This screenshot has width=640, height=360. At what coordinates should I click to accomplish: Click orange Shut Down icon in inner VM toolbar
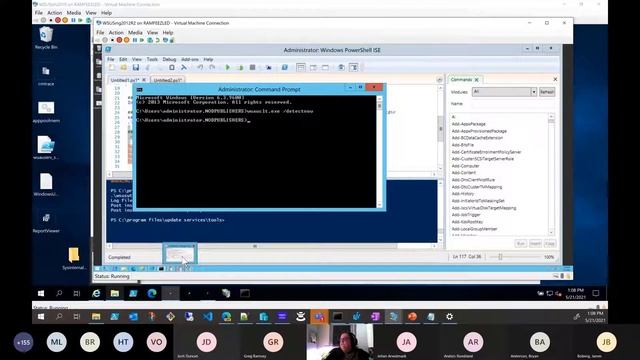(127, 40)
